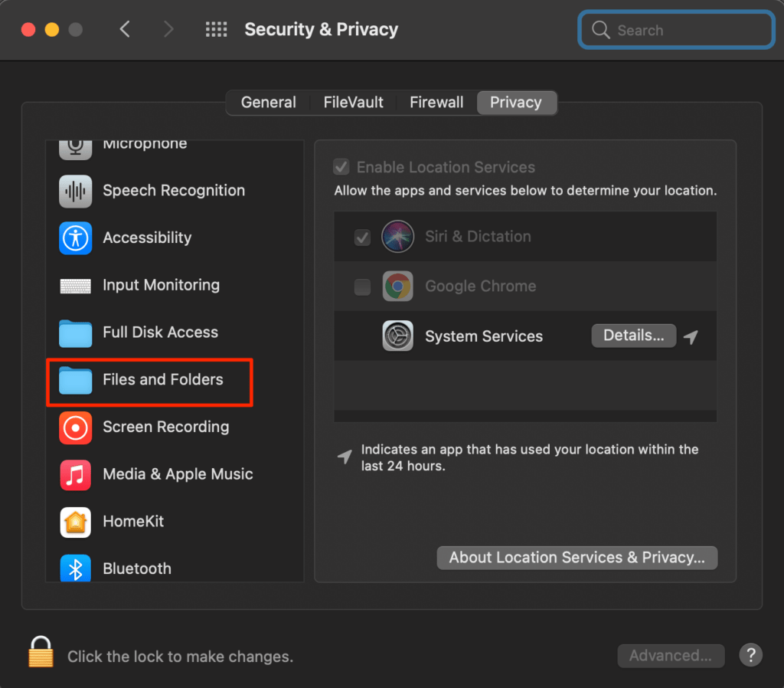Click the Speech Recognition icon
Image resolution: width=784 pixels, height=688 pixels.
(x=74, y=190)
